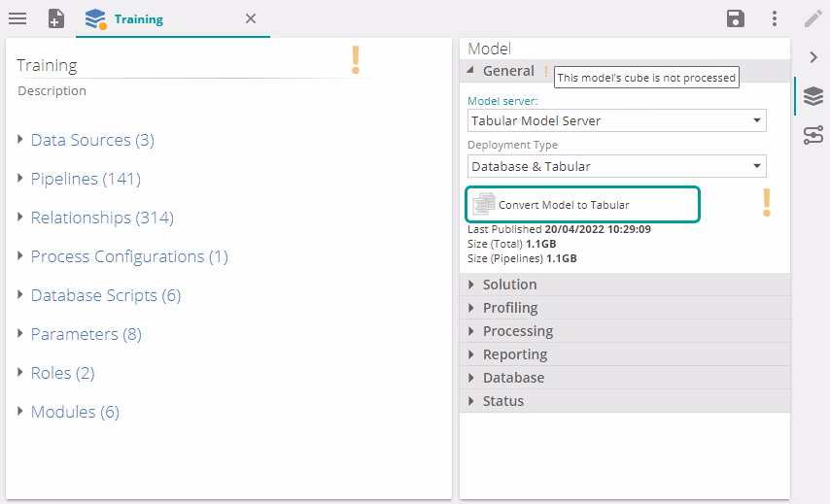Screen dimensions: 830x504
Task: Expand the Solution section
Action: click(x=509, y=285)
